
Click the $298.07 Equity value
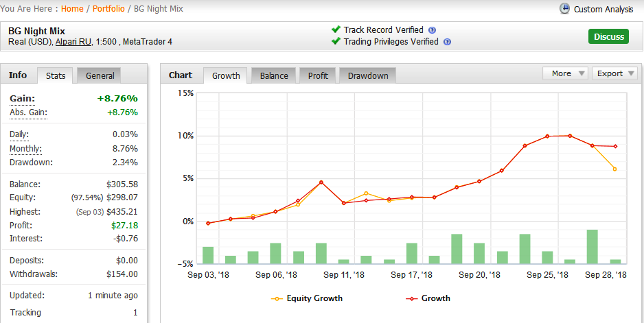(x=122, y=198)
